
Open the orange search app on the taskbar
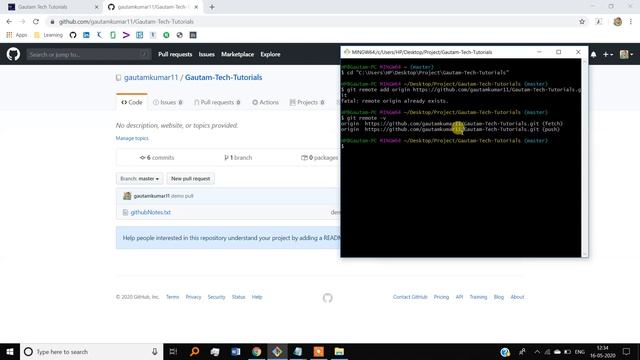click(194, 351)
